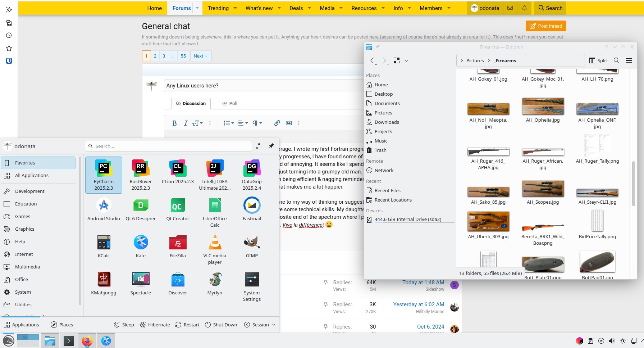Pin the application launcher open
This screenshot has height=348, width=644.
click(271, 146)
